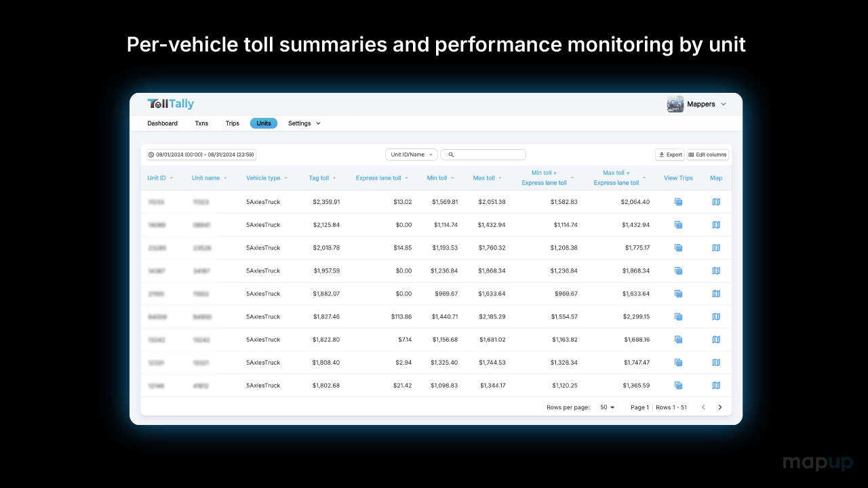Viewport: 868px width, 488px height.
Task: Switch to the Dashboard tab
Action: 163,123
